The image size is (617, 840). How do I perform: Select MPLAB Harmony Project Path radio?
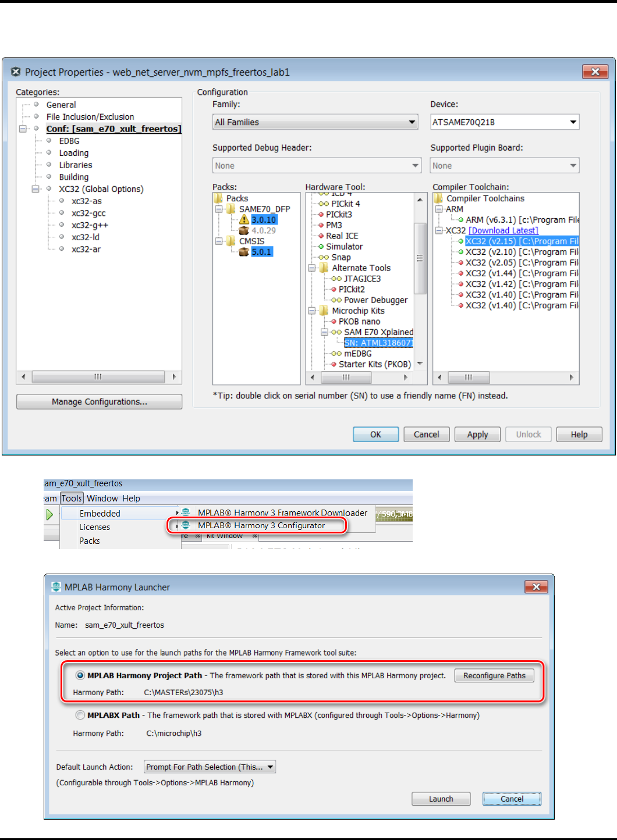pyautogui.click(x=80, y=675)
